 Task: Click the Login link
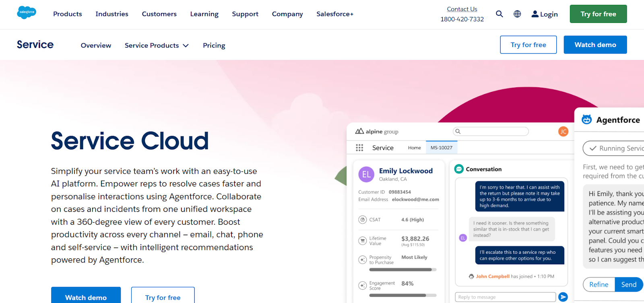[549, 14]
